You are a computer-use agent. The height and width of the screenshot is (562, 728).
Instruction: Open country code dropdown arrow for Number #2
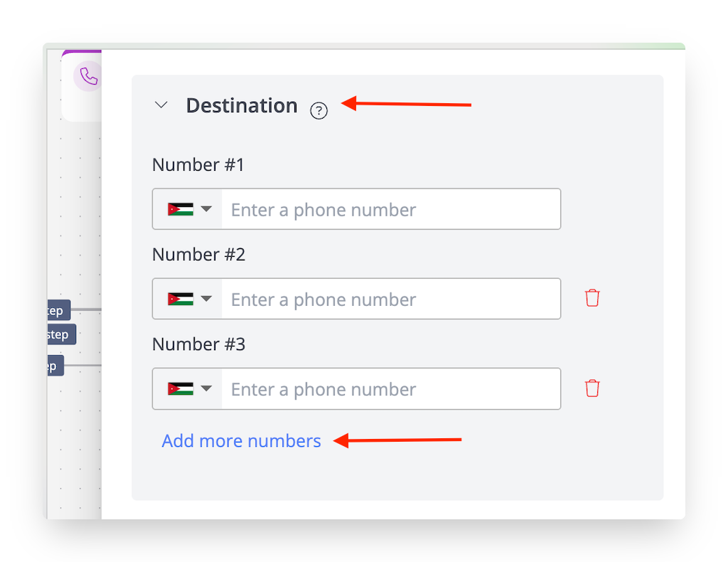click(206, 299)
